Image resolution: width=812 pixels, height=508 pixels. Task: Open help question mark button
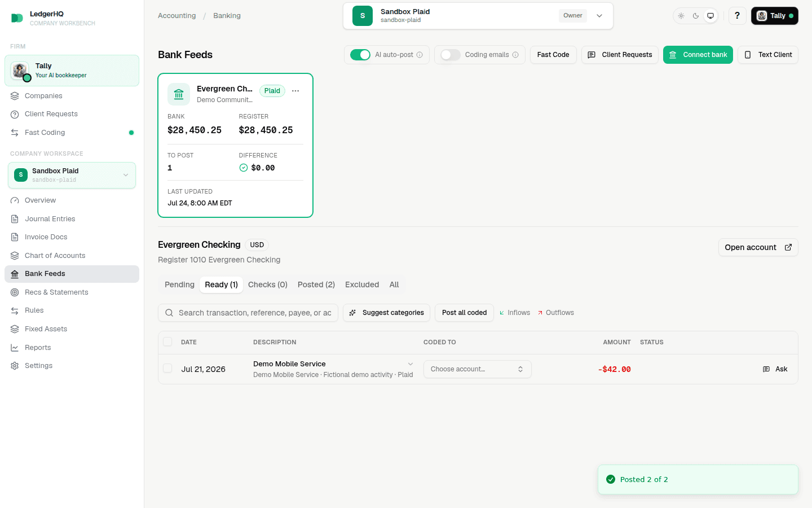737,16
